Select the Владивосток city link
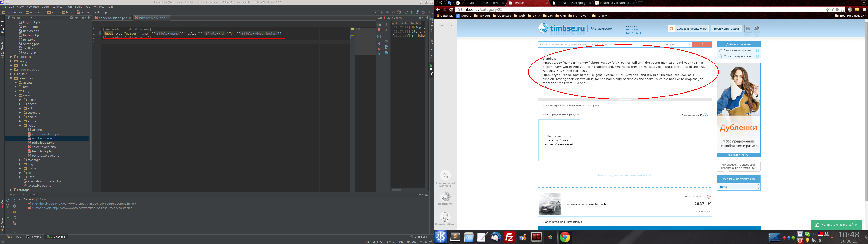 point(603,29)
